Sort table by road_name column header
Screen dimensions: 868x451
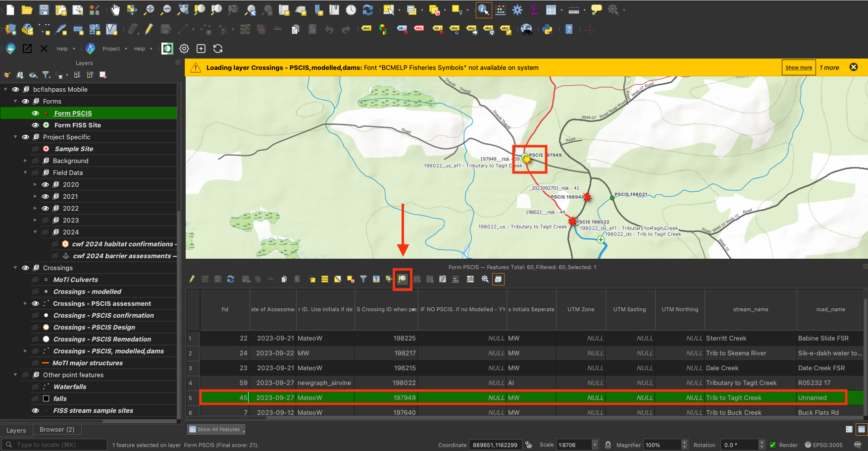click(830, 309)
